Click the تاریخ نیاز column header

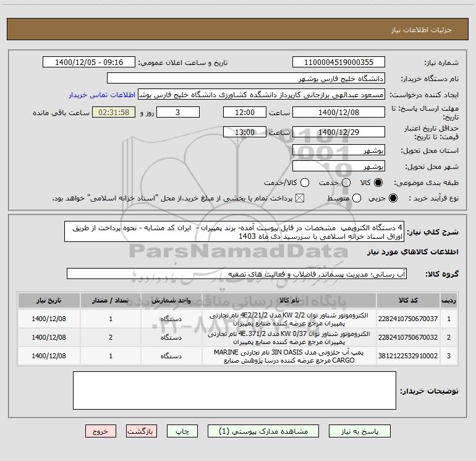[x=49, y=300]
